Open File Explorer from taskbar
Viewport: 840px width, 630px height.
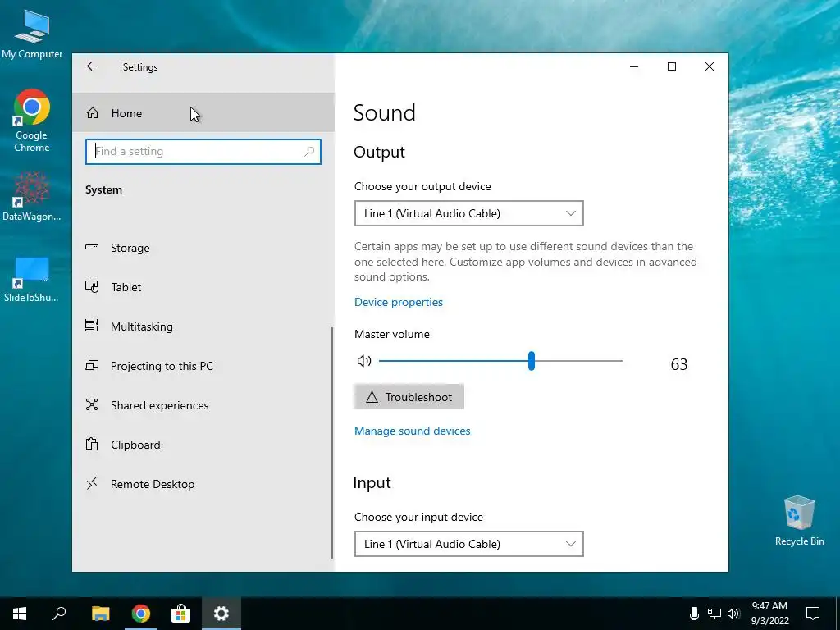click(100, 614)
